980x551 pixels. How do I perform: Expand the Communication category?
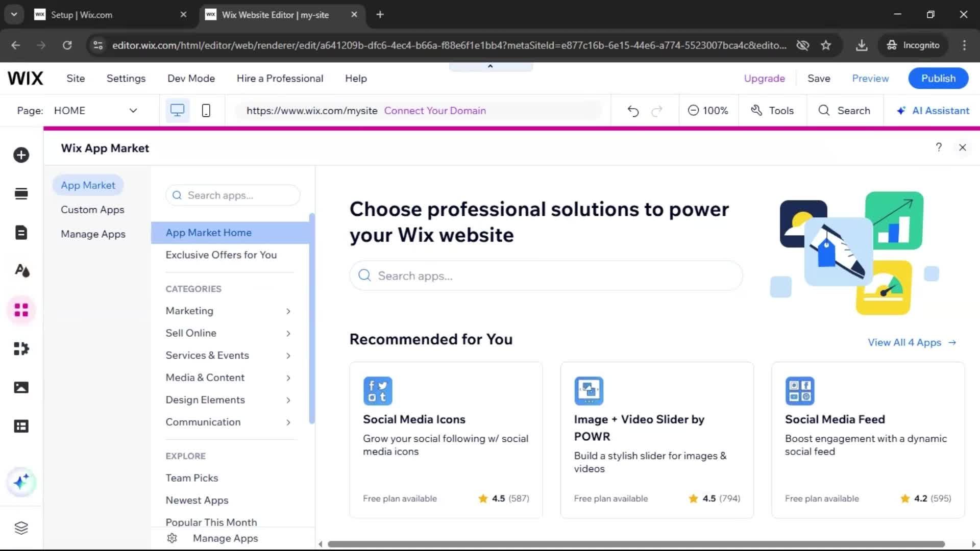click(x=288, y=422)
